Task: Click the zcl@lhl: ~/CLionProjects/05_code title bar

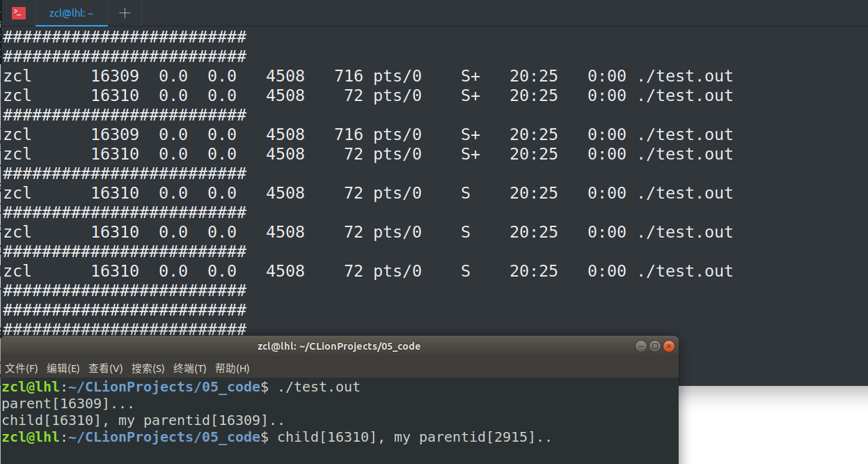Action: 338,346
